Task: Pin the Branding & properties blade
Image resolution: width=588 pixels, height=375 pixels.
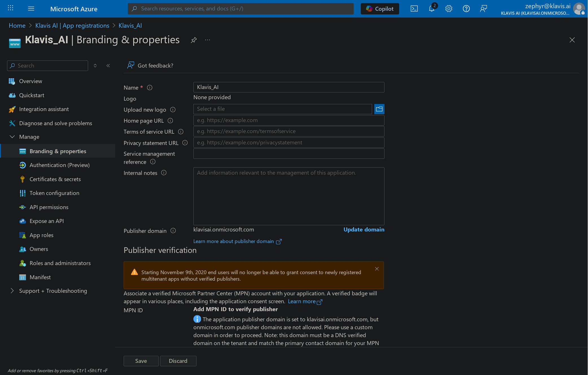Action: tap(194, 40)
